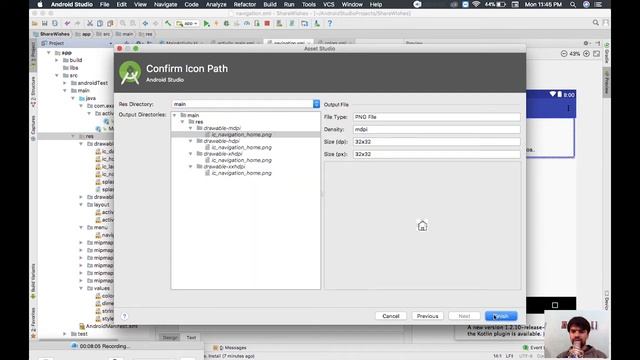
Task: Click the Cut scissors toolbar icon
Action: pyautogui.click(x=90, y=24)
